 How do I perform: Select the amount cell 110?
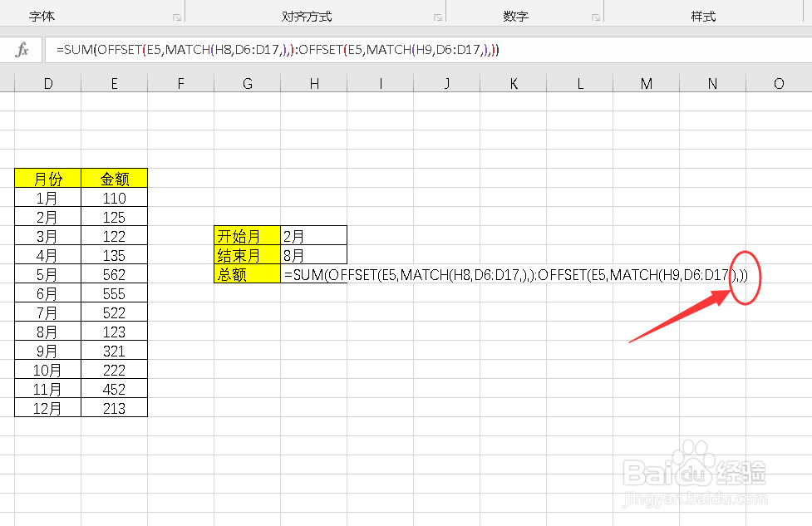(114, 197)
